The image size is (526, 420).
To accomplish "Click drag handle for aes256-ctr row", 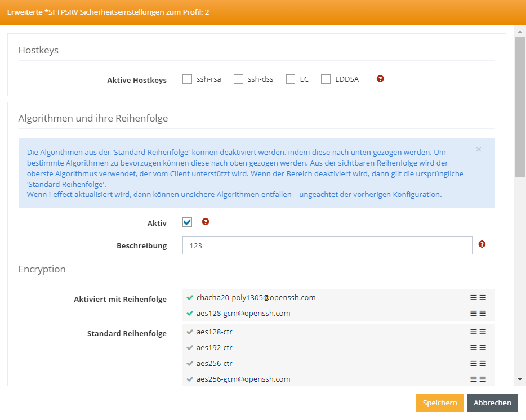I will click(478, 364).
